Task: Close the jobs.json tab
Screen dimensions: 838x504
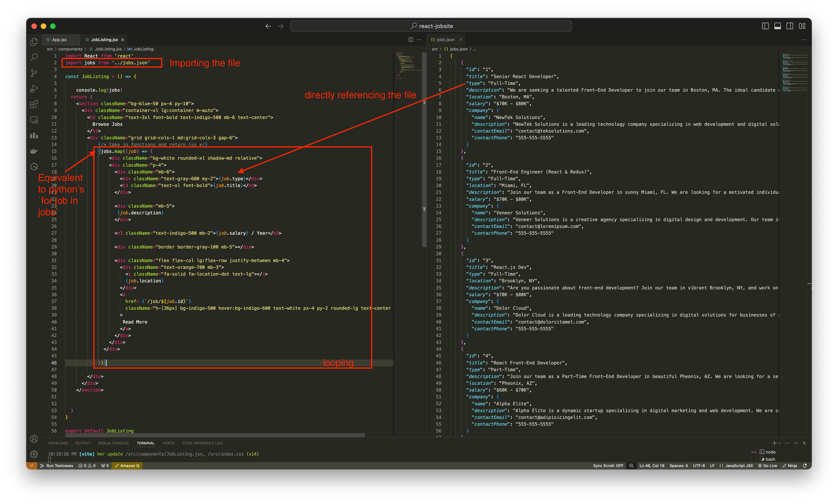Action: pyautogui.click(x=461, y=40)
